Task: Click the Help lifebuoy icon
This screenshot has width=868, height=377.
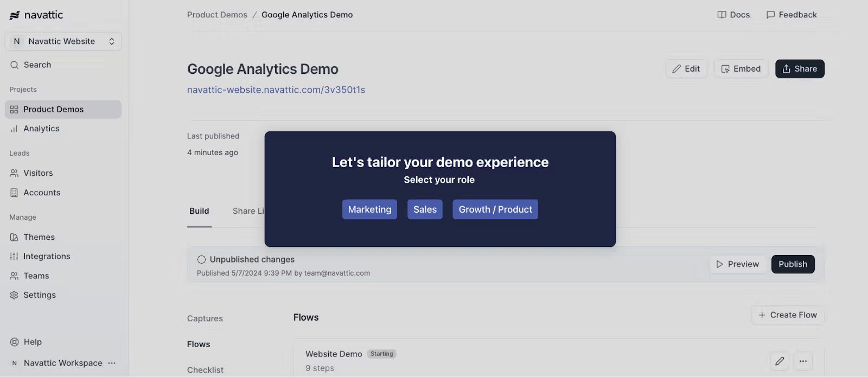Action: click(x=14, y=342)
